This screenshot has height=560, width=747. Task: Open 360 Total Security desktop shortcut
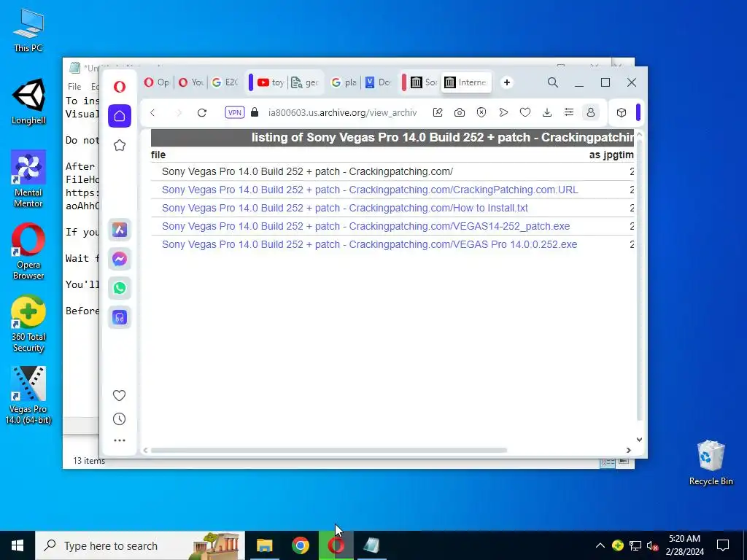click(28, 324)
